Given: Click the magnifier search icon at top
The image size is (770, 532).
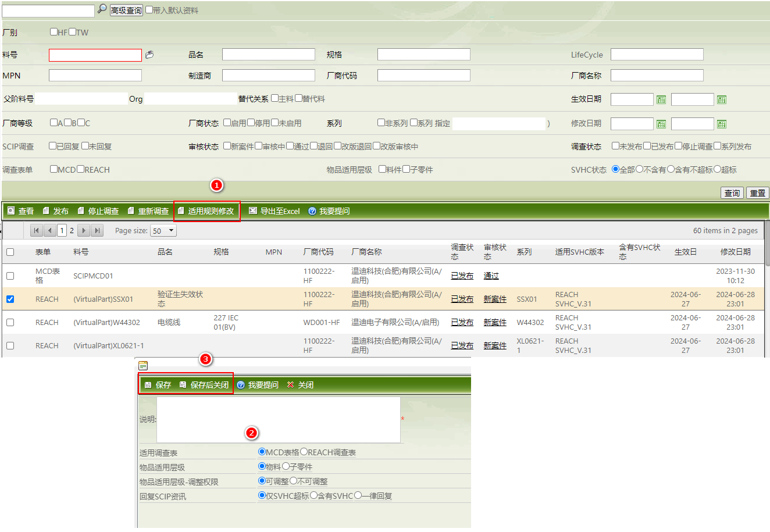Looking at the screenshot, I should point(102,9).
